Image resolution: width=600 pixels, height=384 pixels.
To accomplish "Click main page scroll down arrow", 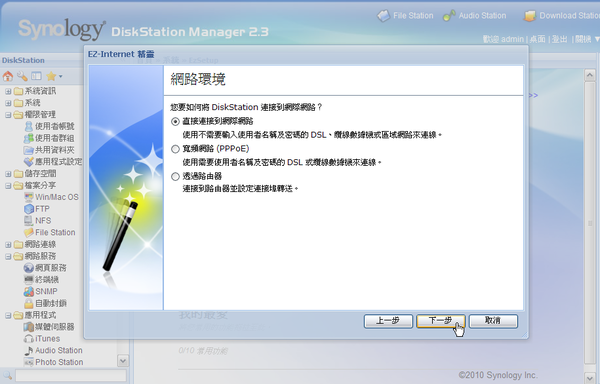I will (590, 378).
